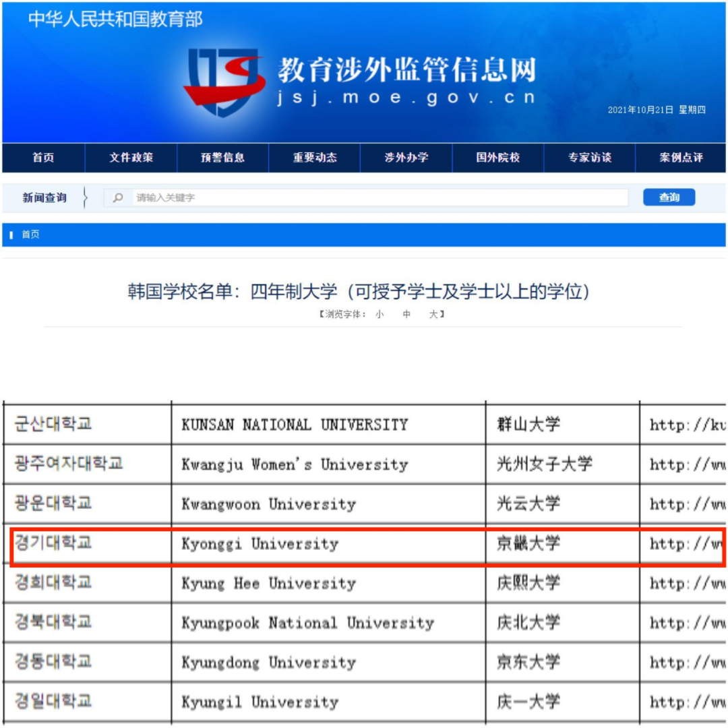The width and height of the screenshot is (728, 728).
Task: Click the 首页 breadcrumb link
Action: [30, 235]
